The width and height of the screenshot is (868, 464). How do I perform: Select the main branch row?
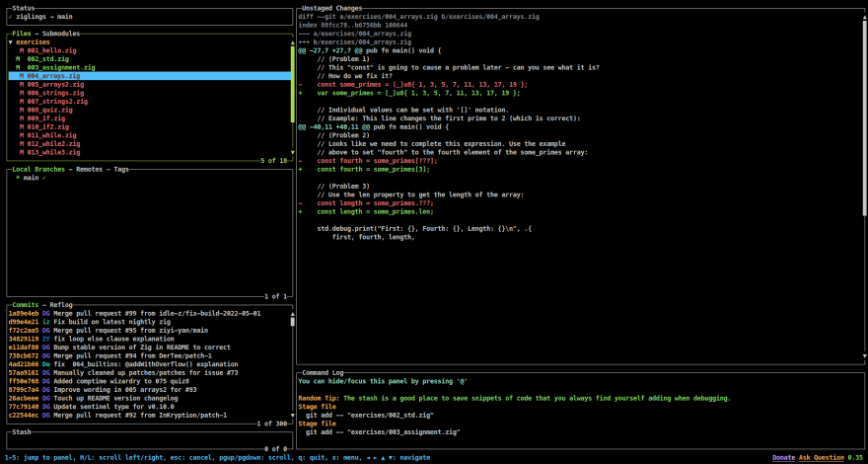(150, 178)
